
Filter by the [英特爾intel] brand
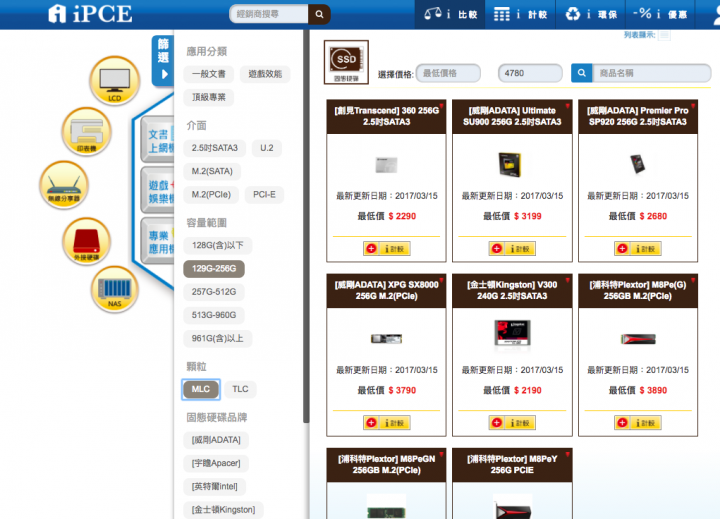click(x=215, y=486)
